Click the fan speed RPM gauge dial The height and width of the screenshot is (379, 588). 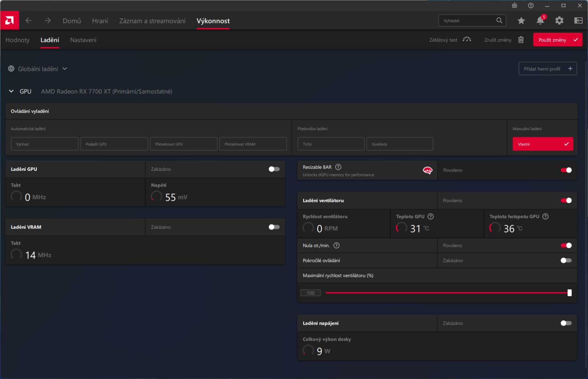[308, 227]
